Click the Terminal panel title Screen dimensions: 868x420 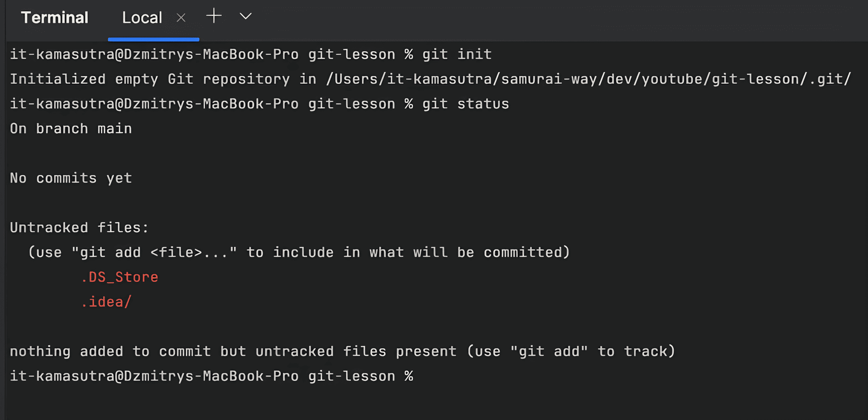tap(55, 18)
